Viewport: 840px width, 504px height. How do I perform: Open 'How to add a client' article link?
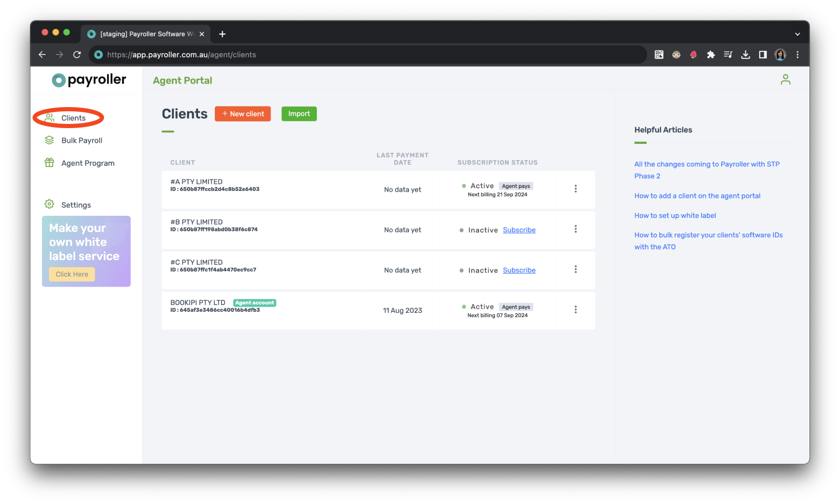[697, 196]
